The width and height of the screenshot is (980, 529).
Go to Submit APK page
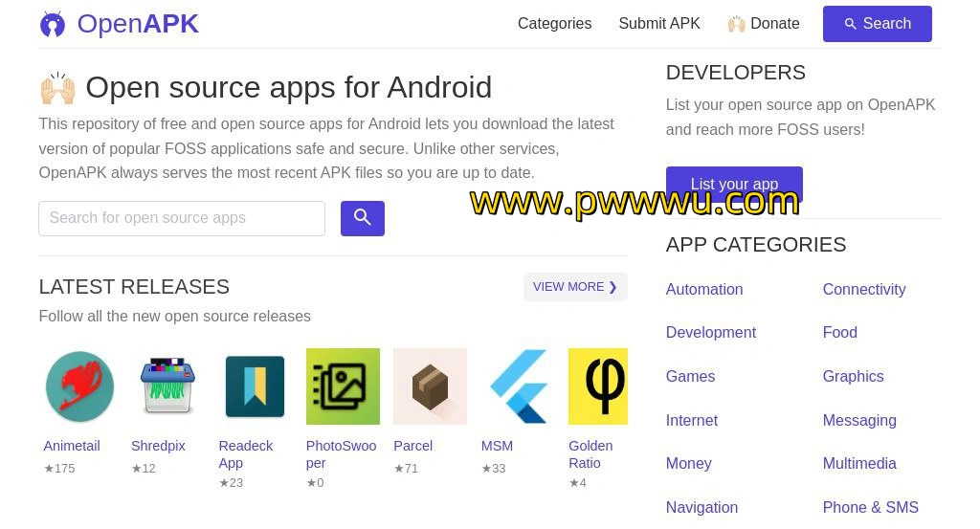click(x=659, y=24)
